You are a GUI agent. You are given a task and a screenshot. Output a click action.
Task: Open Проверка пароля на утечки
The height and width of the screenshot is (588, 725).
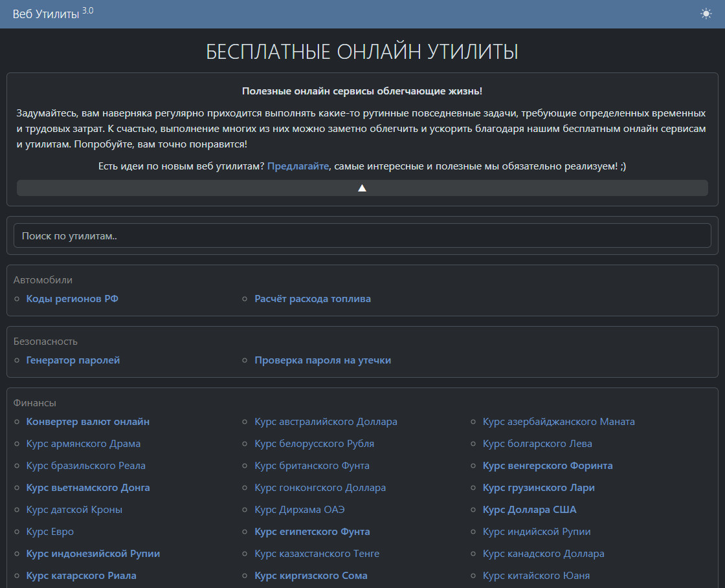point(323,360)
